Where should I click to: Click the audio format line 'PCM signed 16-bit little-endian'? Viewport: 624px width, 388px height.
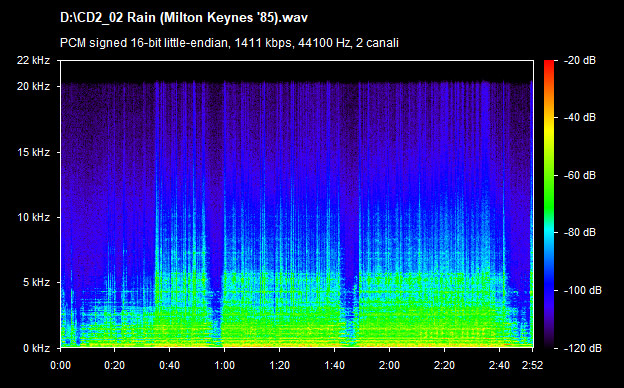[144, 43]
